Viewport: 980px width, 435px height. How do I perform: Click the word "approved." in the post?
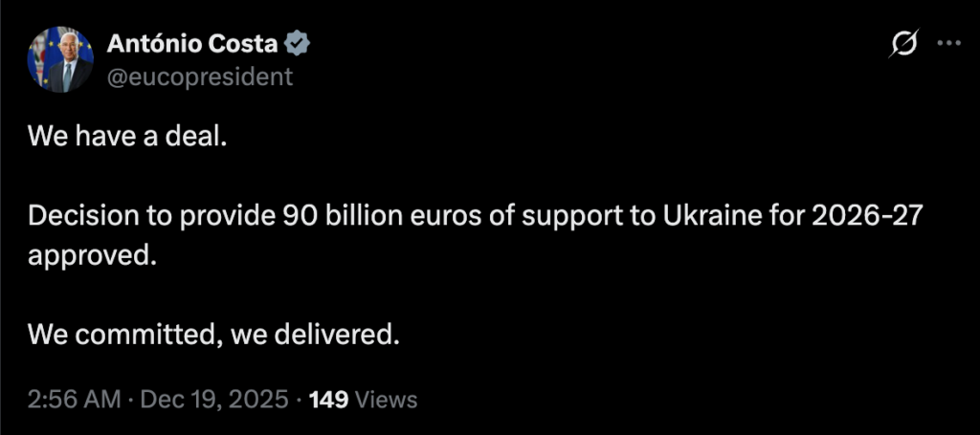point(91,255)
